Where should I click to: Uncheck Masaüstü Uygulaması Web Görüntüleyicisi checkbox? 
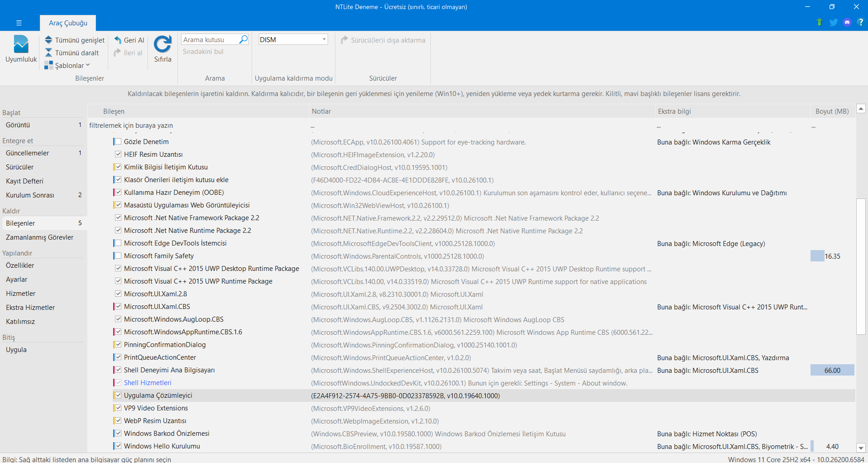(118, 205)
